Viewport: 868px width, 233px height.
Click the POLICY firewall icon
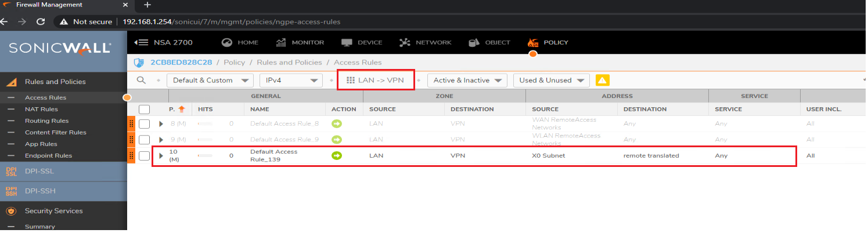(x=532, y=42)
